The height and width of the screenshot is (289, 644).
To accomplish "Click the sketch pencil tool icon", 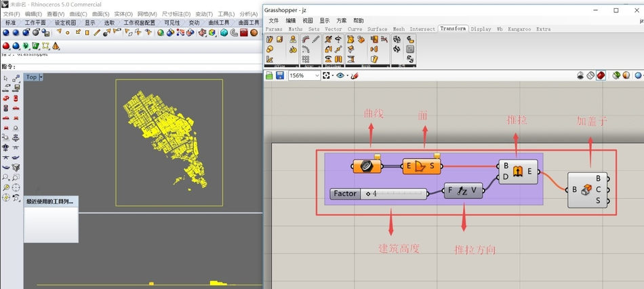I will 354,76.
